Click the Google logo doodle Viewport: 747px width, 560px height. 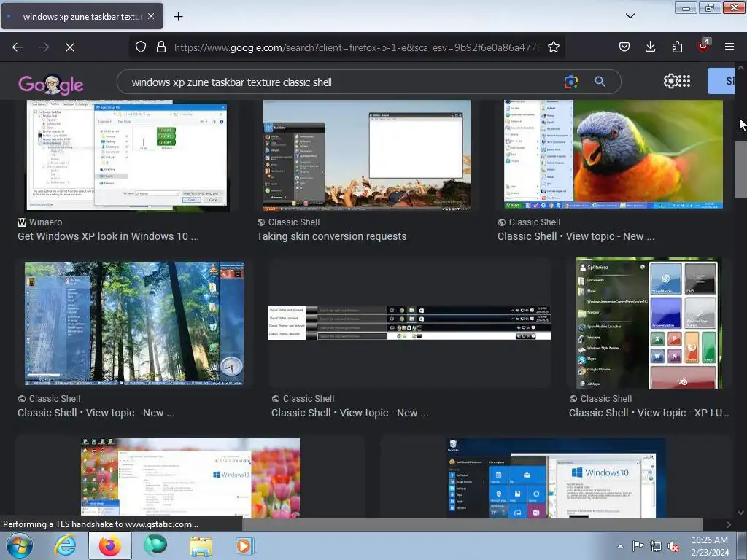51,85
